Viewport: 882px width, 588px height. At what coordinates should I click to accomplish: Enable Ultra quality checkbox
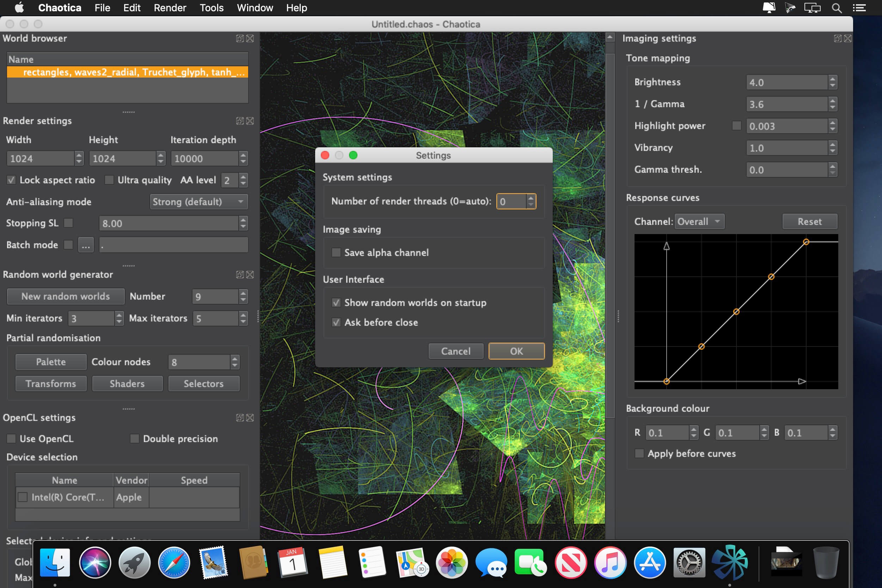click(x=109, y=180)
